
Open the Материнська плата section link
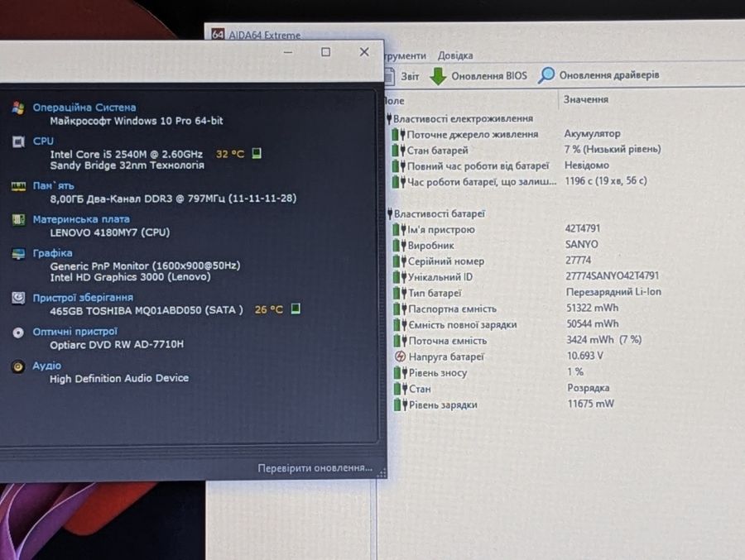coord(81,219)
